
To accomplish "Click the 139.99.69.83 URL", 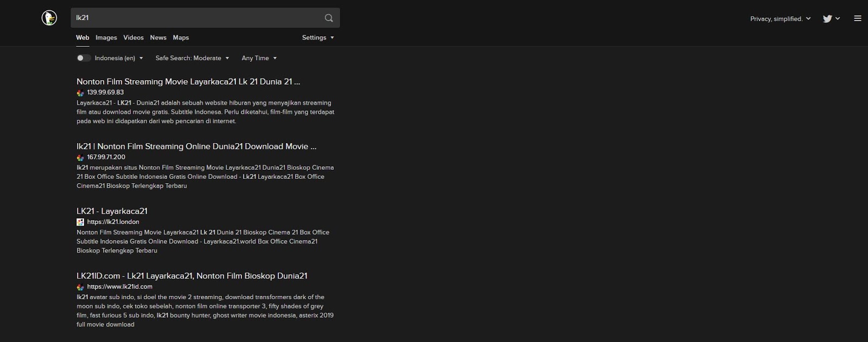I will pos(105,93).
